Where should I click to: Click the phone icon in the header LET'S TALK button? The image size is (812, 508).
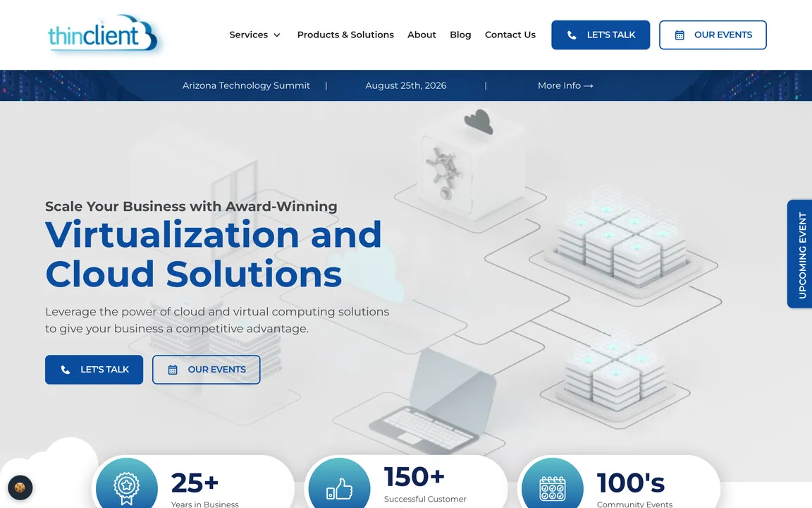point(572,35)
